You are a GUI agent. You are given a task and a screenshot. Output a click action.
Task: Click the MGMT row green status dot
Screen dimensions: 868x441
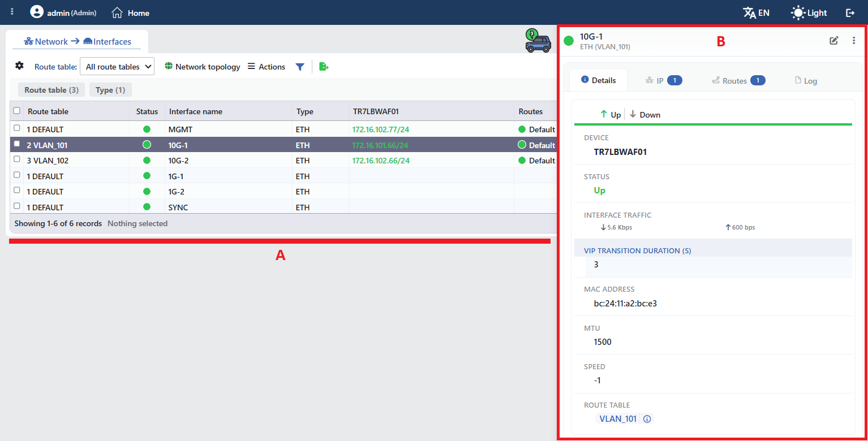click(147, 129)
